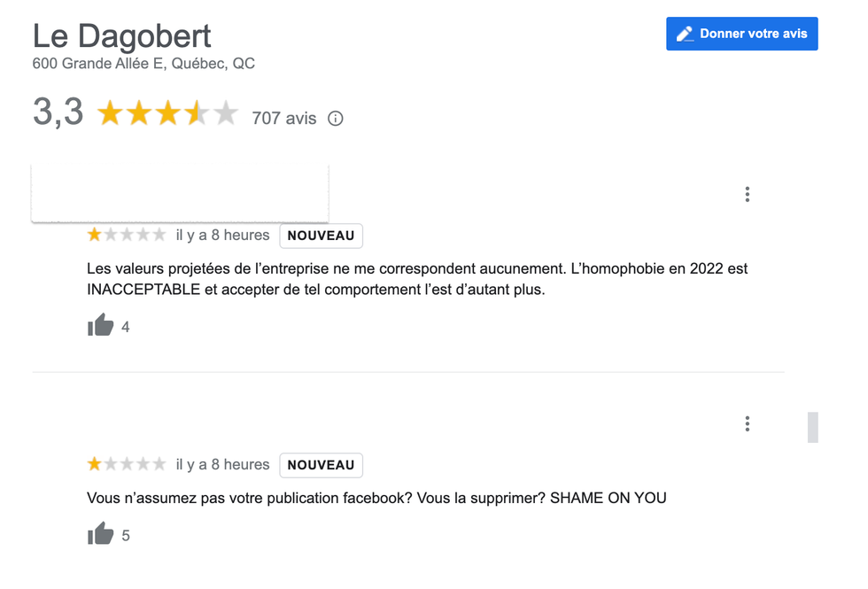Open the 707 avis link
Screen dimensions: 868x589
(283, 118)
